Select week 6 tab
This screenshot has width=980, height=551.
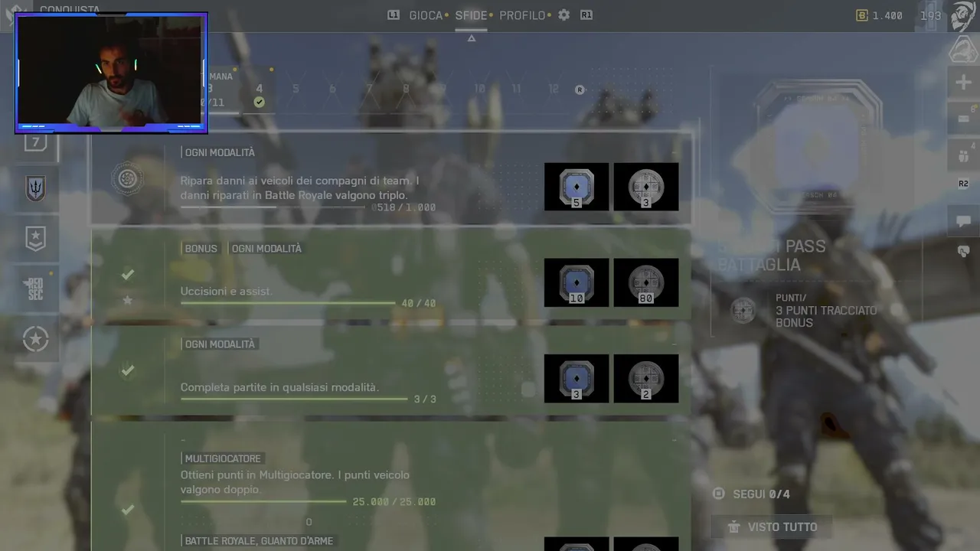coord(332,89)
